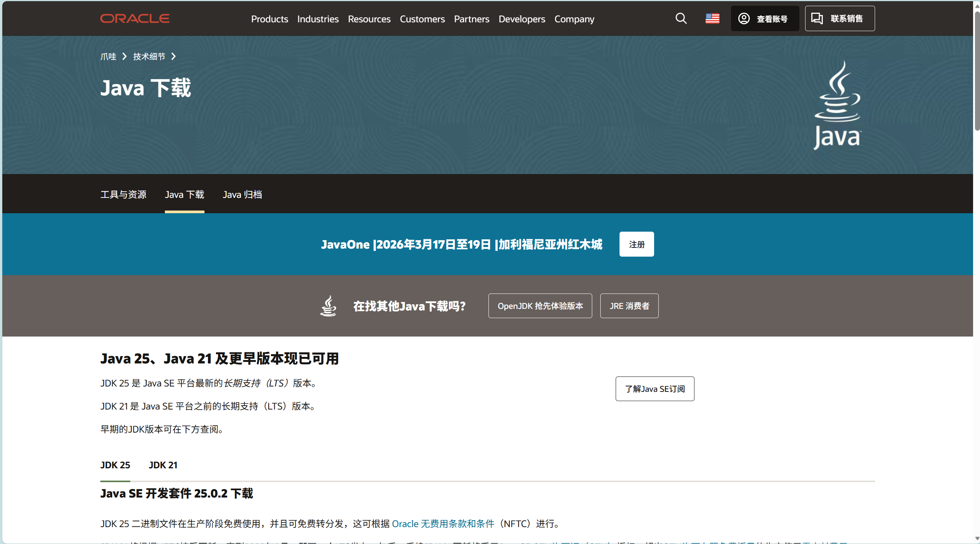Click the contact sales chat icon

(x=817, y=18)
